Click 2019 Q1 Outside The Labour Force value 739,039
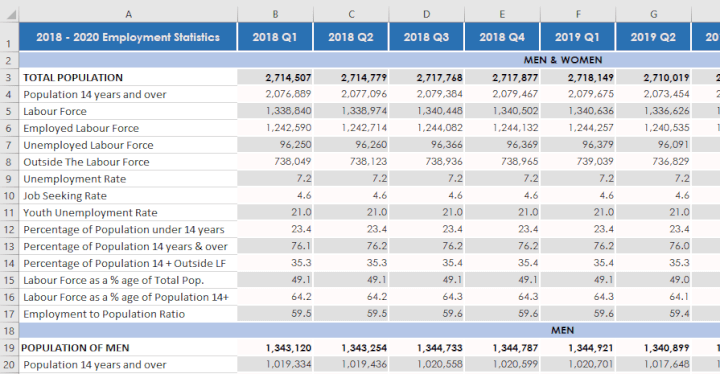Screen dimensions: 720x374 click(x=578, y=162)
